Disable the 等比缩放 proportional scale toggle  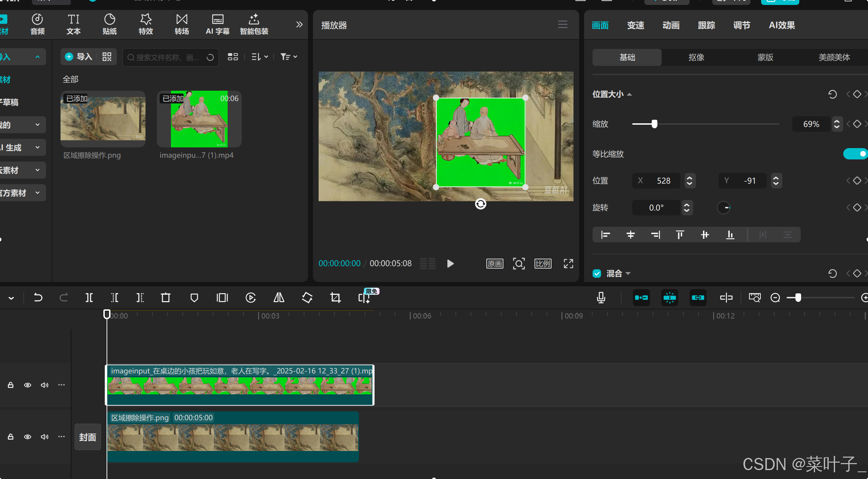click(x=855, y=154)
